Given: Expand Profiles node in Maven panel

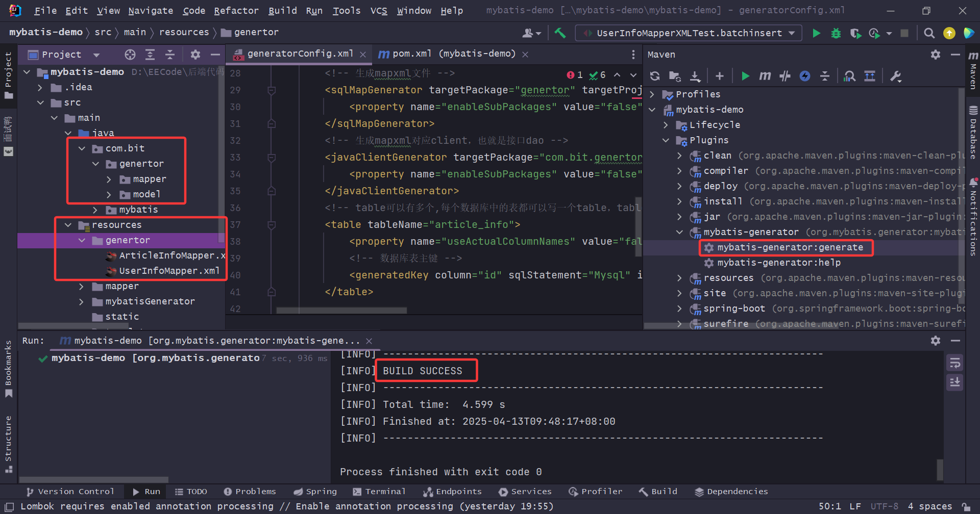Looking at the screenshot, I should pos(652,94).
